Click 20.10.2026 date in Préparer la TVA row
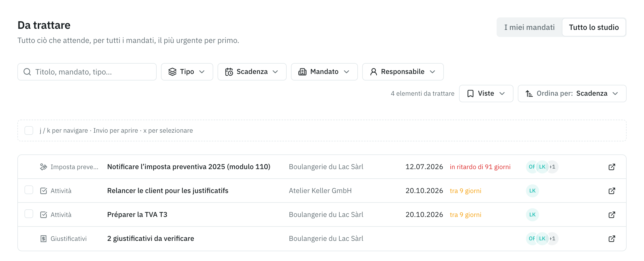Image resolution: width=644 pixels, height=261 pixels. [x=424, y=215]
